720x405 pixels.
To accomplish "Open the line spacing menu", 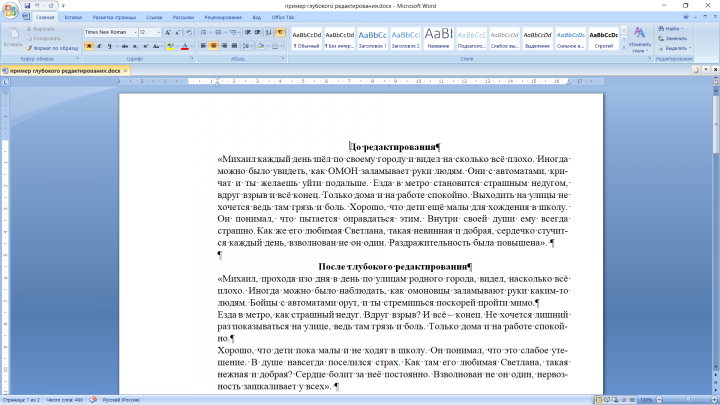I will (x=246, y=46).
